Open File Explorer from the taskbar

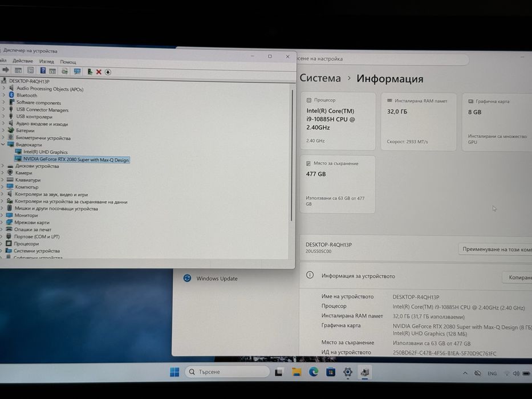point(296,372)
